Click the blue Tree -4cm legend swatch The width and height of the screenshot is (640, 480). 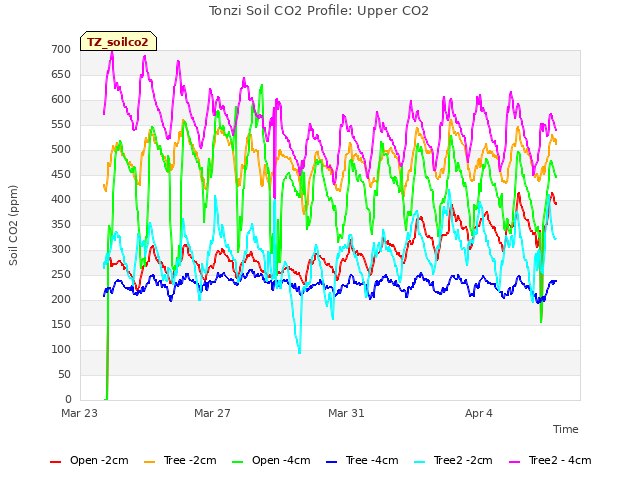(x=331, y=462)
